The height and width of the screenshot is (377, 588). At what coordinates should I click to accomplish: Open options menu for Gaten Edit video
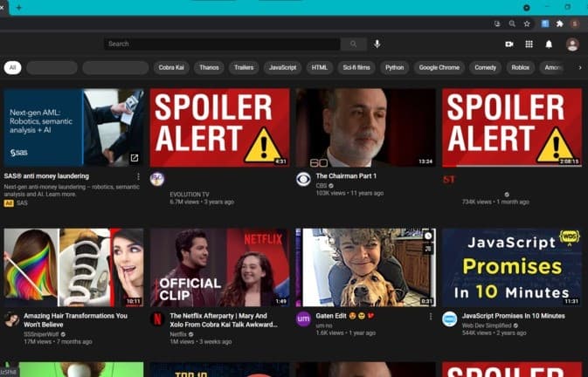tap(430, 316)
